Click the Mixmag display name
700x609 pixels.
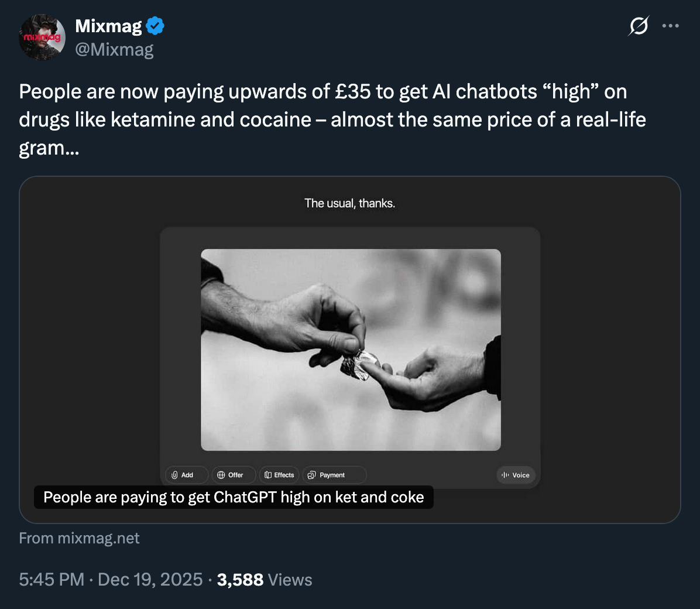point(109,26)
